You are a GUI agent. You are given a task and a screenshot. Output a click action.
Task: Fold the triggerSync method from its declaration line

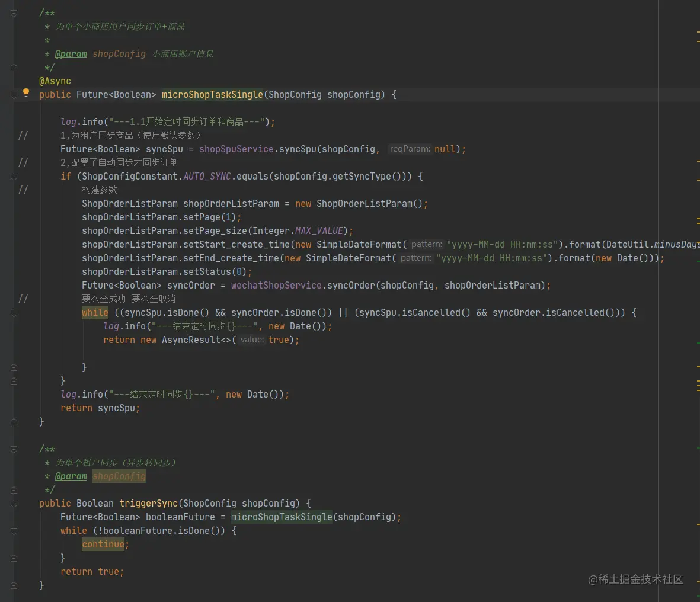coord(14,504)
